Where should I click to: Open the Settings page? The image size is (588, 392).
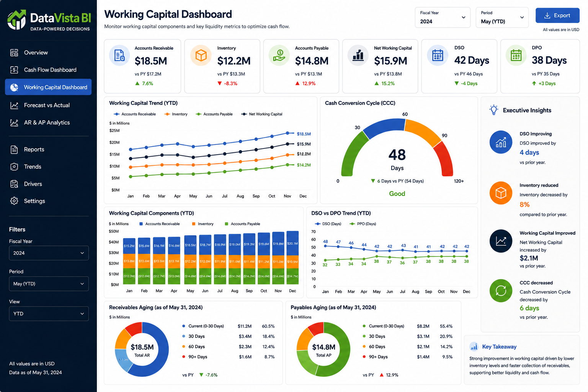point(48,201)
